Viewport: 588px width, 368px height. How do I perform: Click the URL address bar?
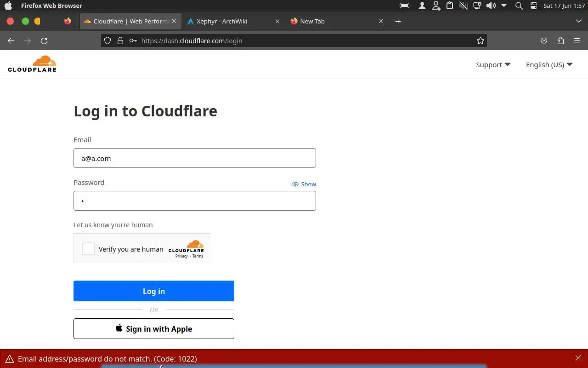[294, 40]
